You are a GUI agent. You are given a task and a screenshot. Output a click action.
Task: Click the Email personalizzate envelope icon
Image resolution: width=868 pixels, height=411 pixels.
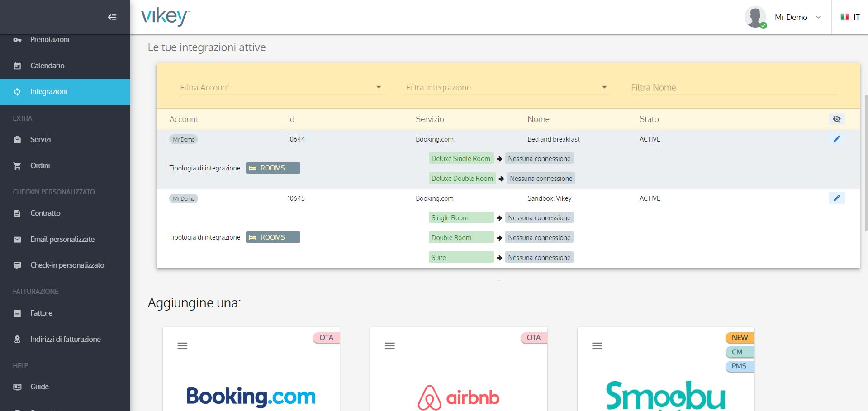(x=17, y=240)
